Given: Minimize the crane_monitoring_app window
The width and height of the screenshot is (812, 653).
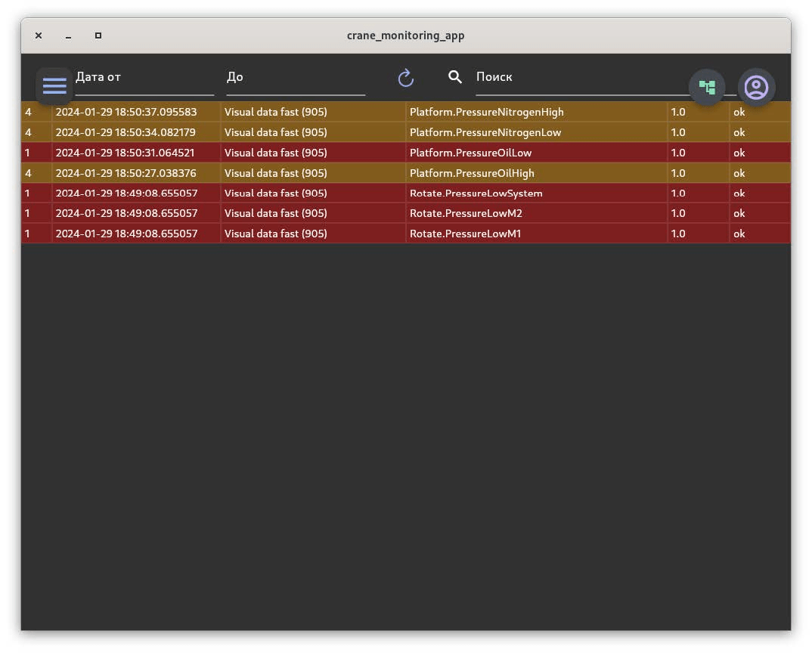Looking at the screenshot, I should tap(68, 36).
